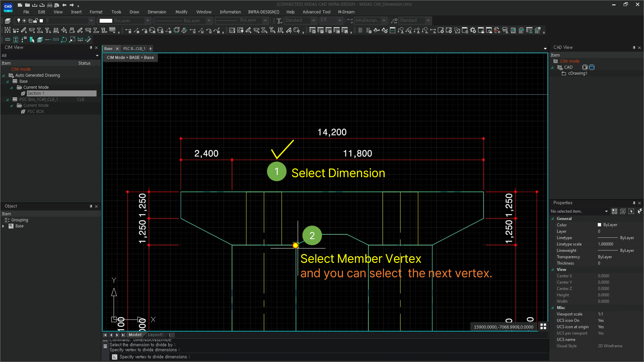
Task: Go to last layout tab arrow
Action: point(123,335)
